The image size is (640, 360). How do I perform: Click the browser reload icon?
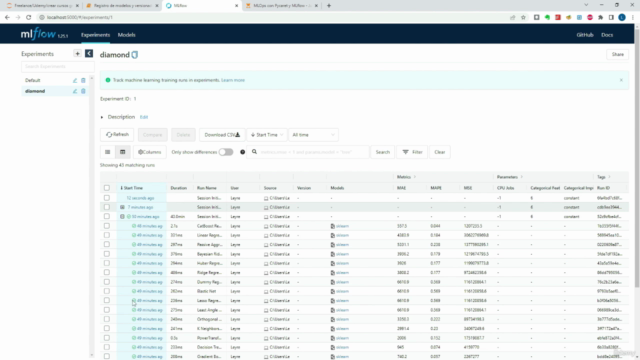29,17
